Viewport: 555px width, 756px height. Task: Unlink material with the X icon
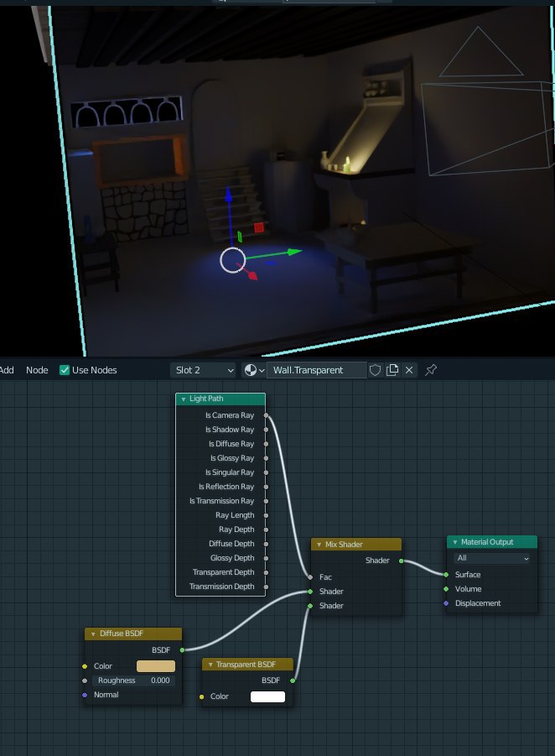409,370
